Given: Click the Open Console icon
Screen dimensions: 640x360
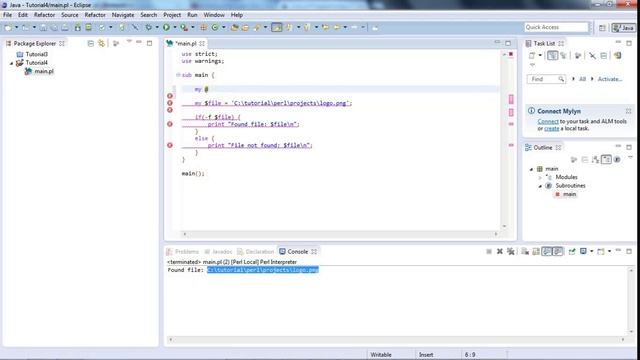Looking at the screenshot, I should (x=601, y=251).
